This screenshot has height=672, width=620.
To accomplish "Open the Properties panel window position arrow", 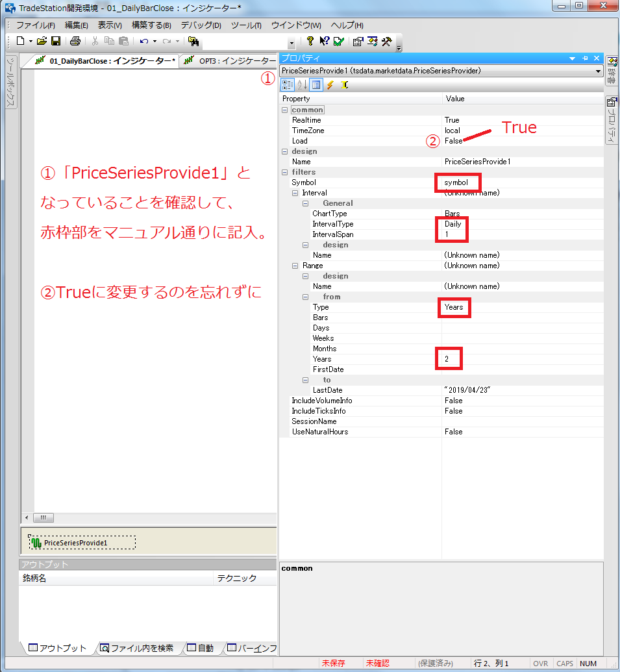I will coord(572,58).
